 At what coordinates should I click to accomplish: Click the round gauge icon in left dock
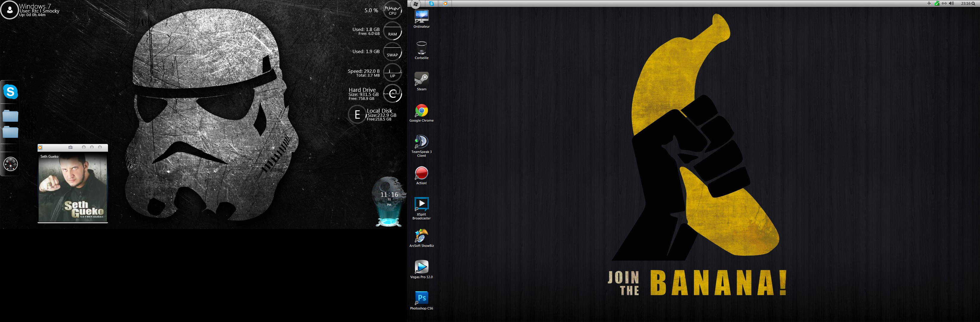click(x=11, y=164)
